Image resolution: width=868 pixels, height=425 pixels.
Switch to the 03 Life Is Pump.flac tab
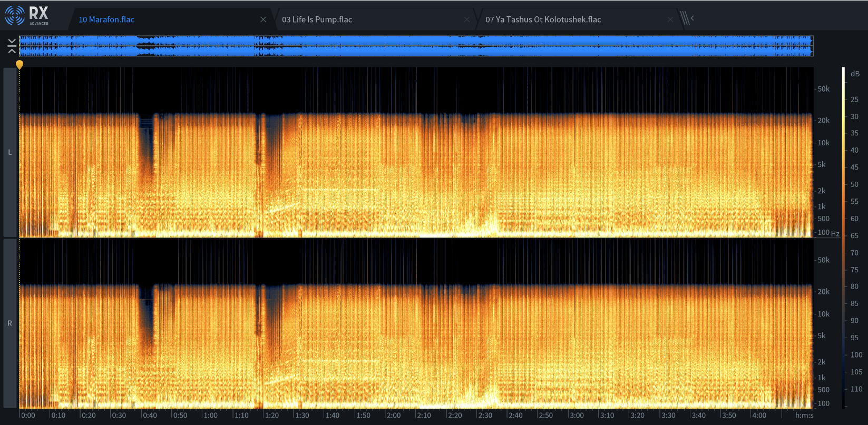coord(317,19)
